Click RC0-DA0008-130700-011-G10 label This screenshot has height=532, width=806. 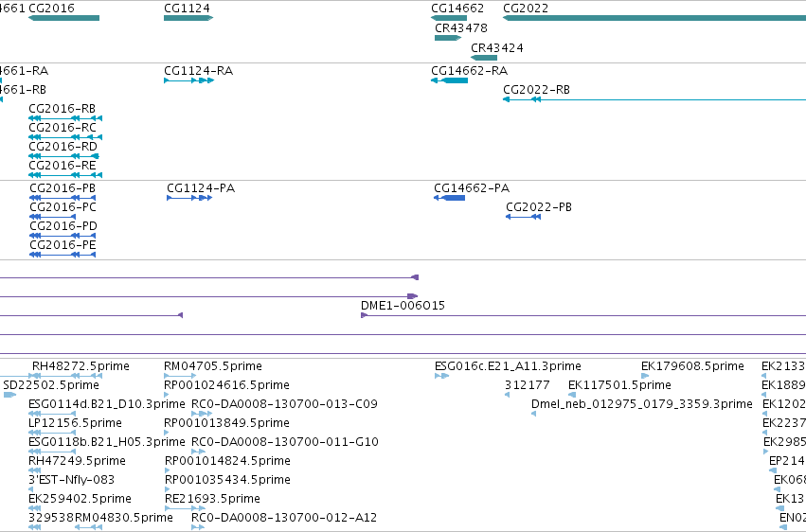pyautogui.click(x=285, y=442)
